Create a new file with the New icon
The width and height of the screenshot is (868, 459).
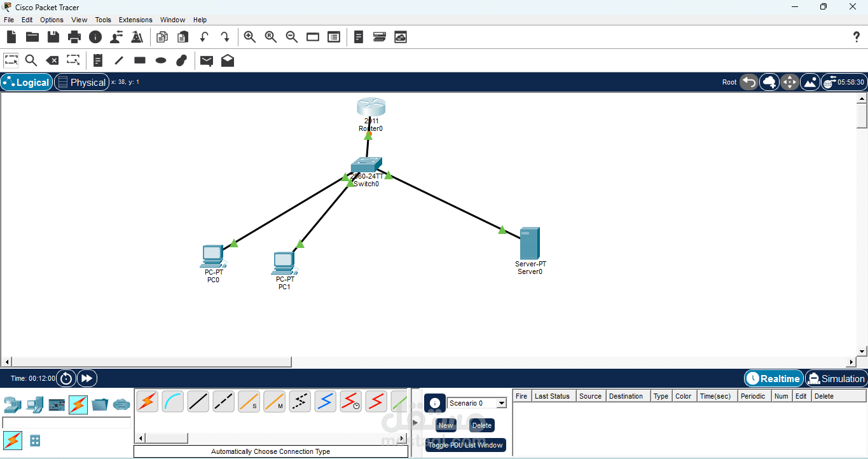[x=11, y=37]
